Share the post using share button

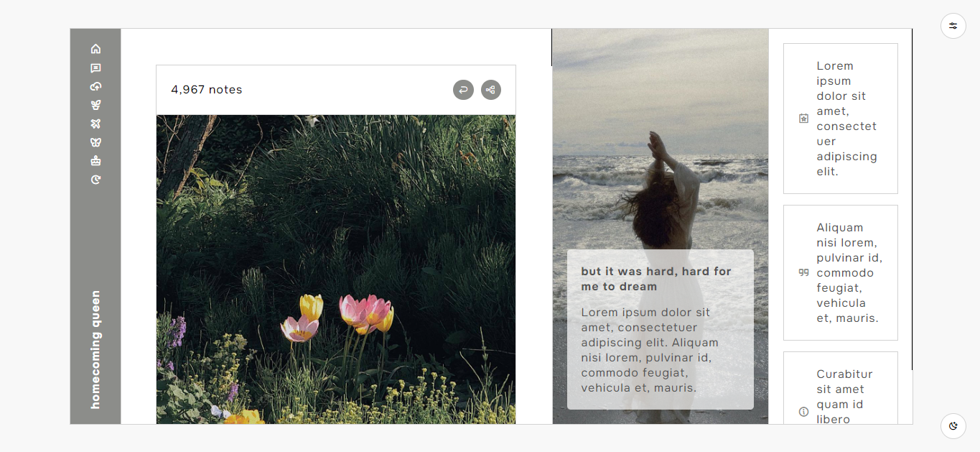[x=491, y=90]
